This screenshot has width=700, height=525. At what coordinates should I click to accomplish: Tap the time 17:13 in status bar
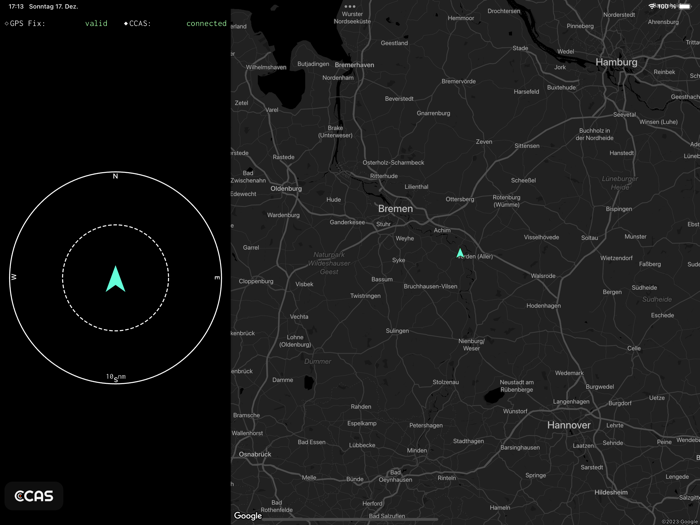click(x=16, y=6)
